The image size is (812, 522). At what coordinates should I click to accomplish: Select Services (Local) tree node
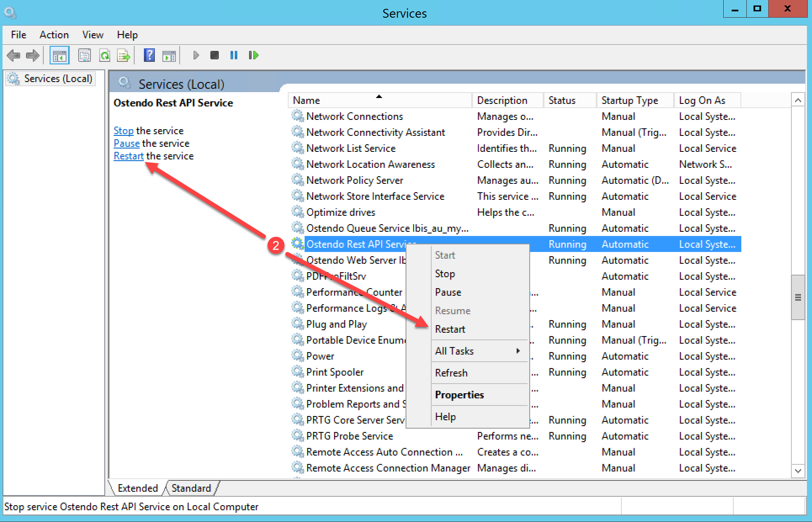[58, 79]
